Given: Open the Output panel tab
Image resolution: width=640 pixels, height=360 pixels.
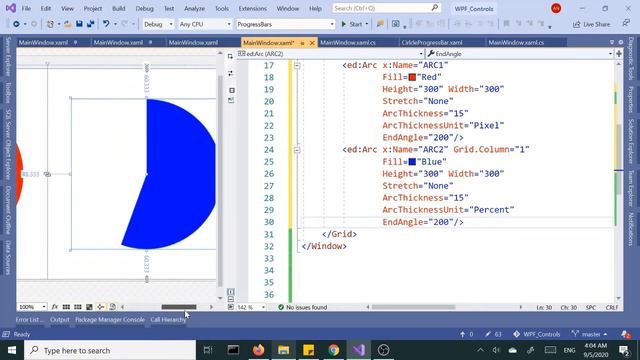Looking at the screenshot, I should (60, 320).
